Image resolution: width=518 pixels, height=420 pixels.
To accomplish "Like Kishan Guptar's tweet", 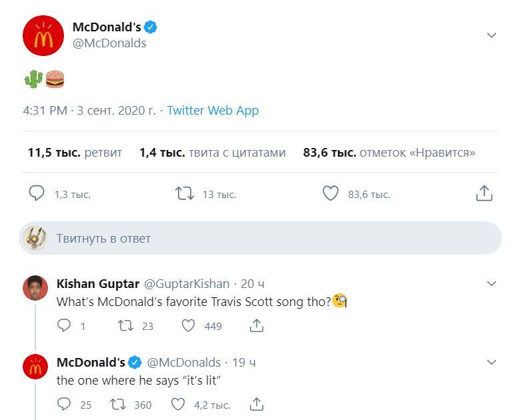I will coord(189,326).
